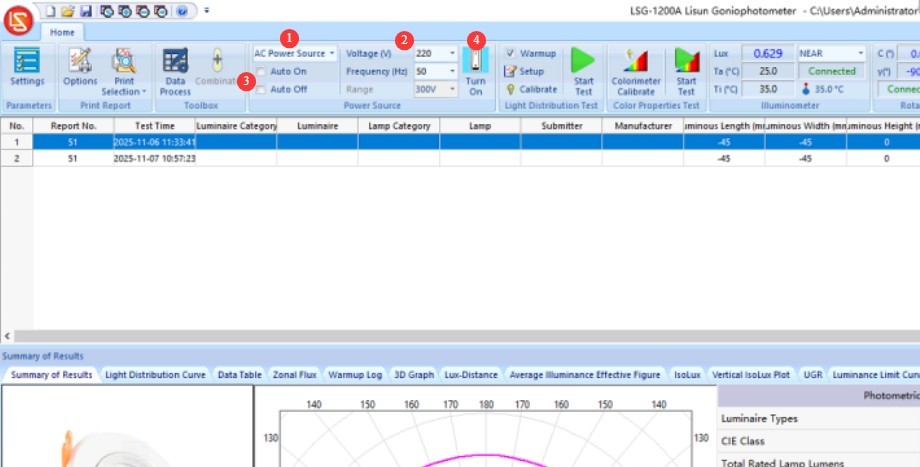Click the Print Selection icon
Screen dimensions: 920x467
coord(124,60)
